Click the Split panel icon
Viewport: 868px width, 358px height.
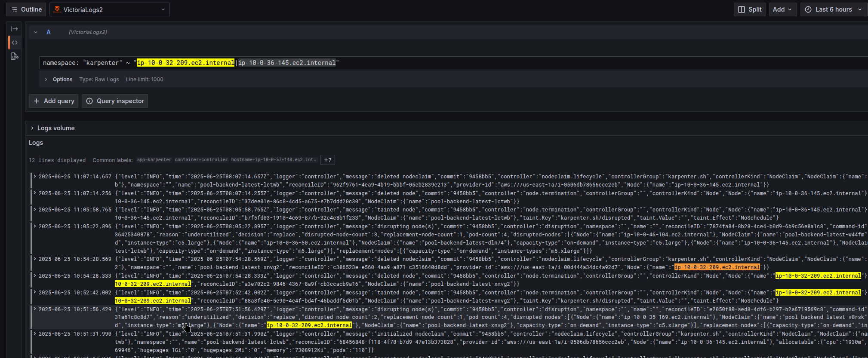742,9
